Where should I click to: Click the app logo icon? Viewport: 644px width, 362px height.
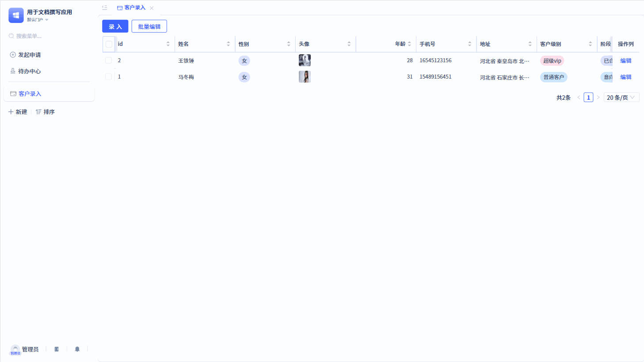pyautogui.click(x=16, y=15)
